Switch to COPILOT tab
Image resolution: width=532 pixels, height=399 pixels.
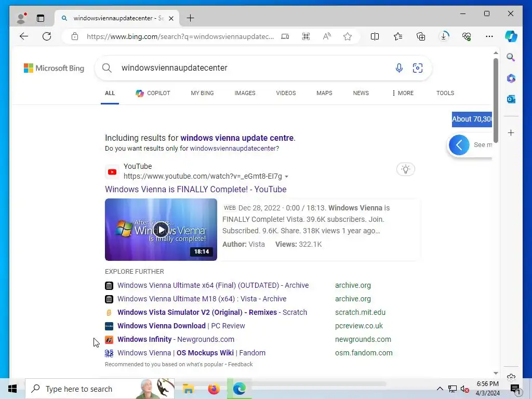coord(153,93)
